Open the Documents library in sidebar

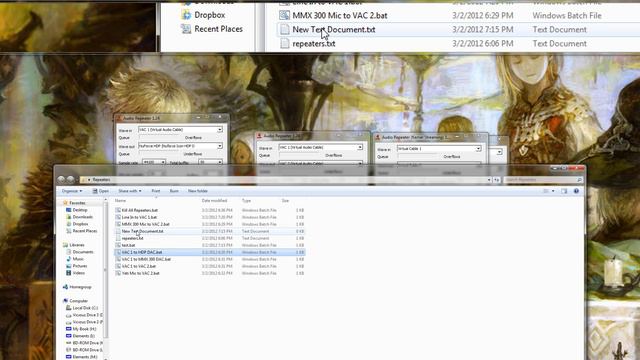[80, 252]
